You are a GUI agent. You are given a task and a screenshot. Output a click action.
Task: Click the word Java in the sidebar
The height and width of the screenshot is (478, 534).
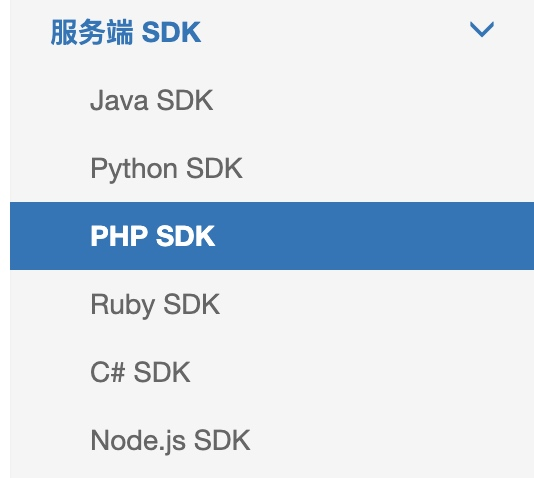tap(119, 100)
